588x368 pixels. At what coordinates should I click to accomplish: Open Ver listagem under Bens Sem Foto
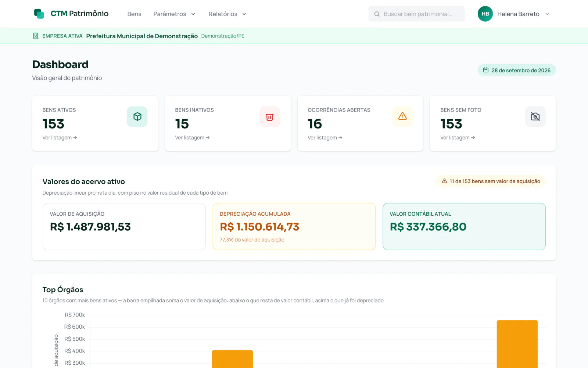point(458,138)
